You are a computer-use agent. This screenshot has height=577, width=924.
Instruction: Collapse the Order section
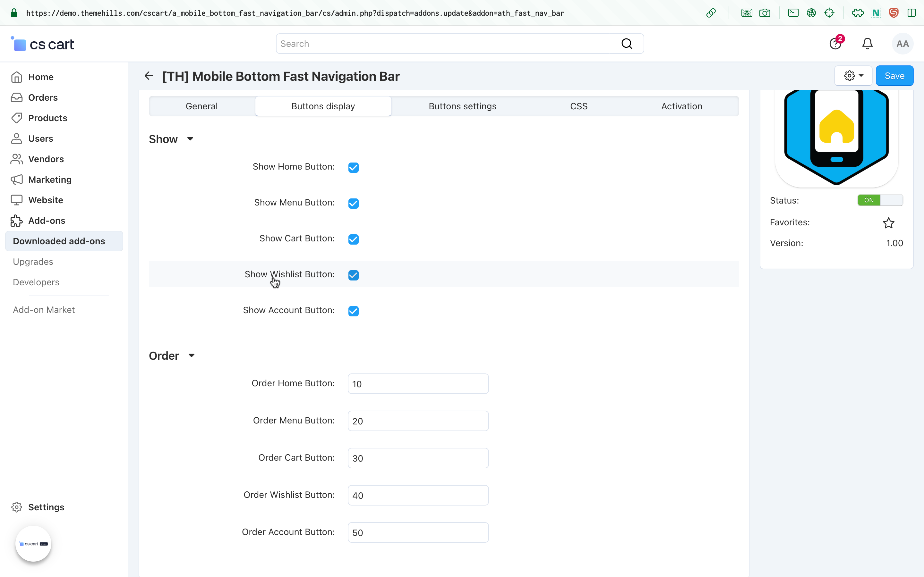pyautogui.click(x=191, y=356)
